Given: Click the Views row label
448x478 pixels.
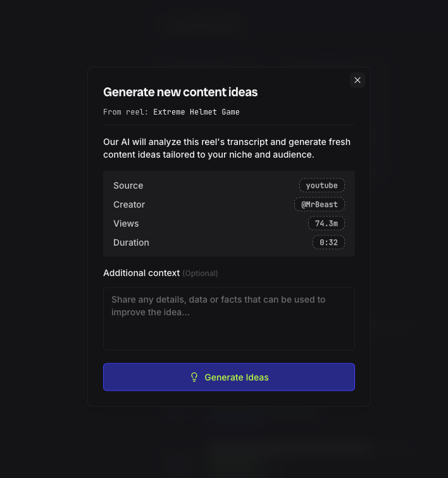Looking at the screenshot, I should point(126,223).
